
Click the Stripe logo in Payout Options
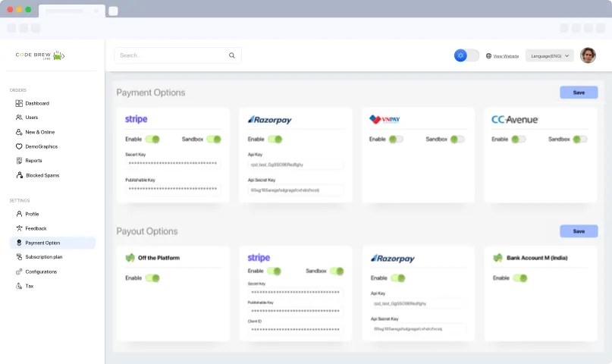(x=259, y=258)
